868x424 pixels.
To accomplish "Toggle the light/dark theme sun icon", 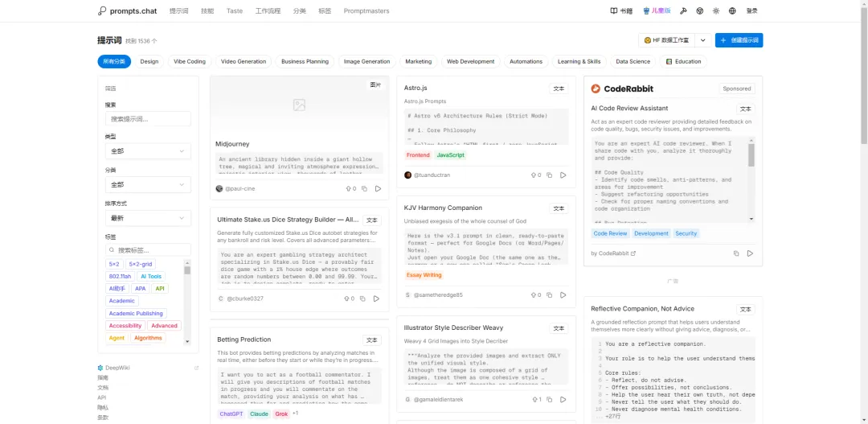I will point(716,10).
